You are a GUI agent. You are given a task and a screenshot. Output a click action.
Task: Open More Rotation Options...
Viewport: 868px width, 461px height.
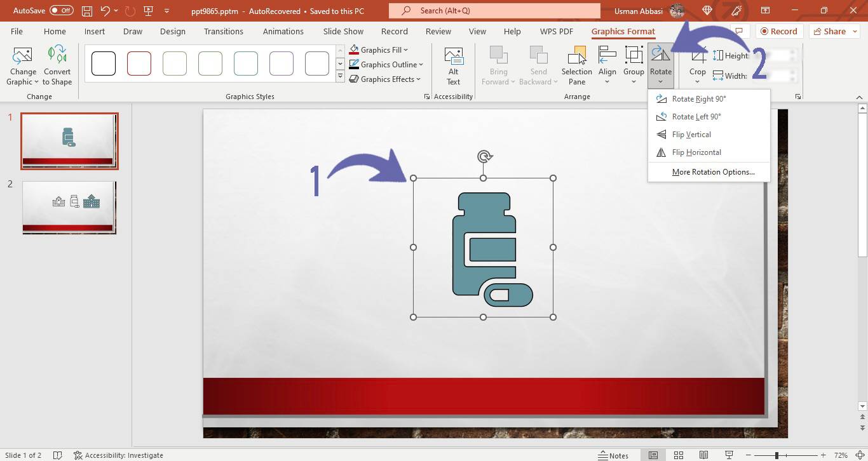click(709, 172)
